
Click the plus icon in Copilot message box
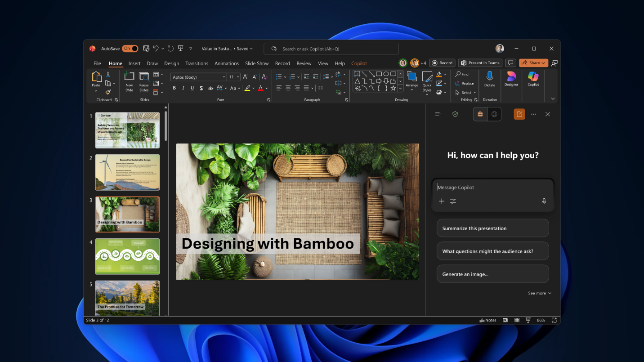442,201
